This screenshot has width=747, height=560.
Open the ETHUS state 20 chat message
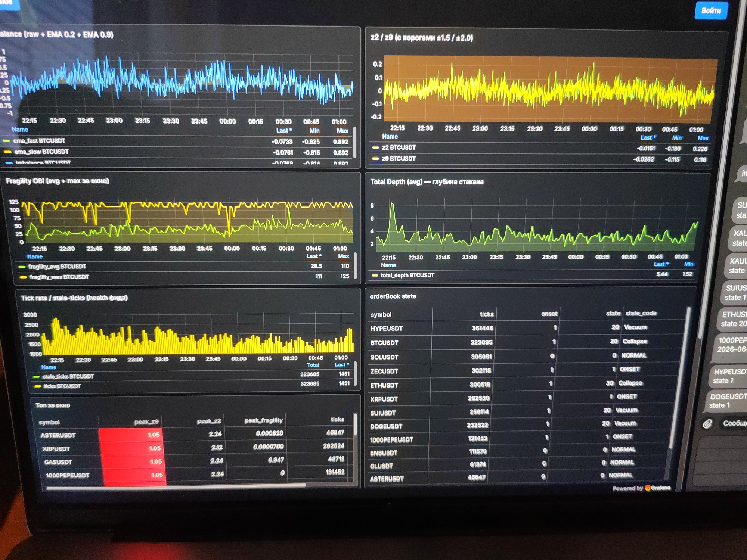(732, 319)
